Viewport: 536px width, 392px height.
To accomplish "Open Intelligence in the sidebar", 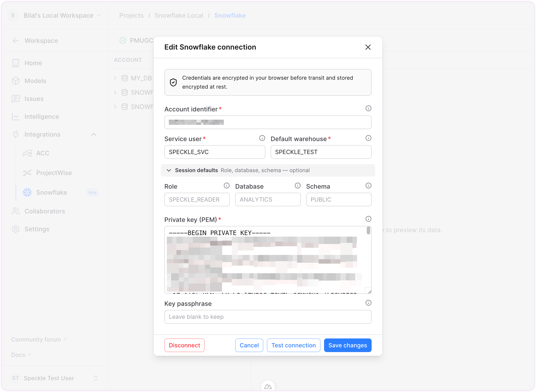I will click(x=42, y=117).
